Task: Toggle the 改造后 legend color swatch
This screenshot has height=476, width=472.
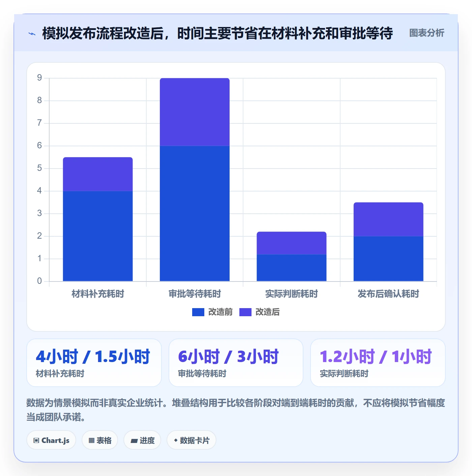Action: [x=245, y=312]
